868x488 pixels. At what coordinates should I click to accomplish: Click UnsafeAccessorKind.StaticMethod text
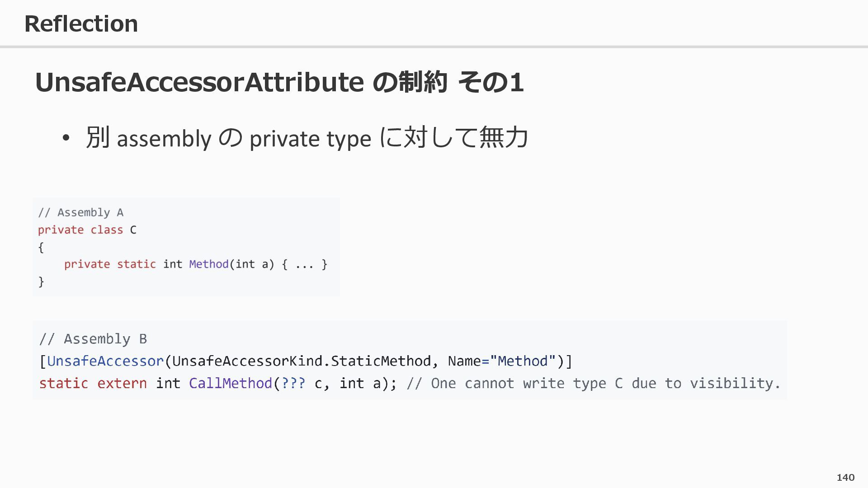pos(302,361)
